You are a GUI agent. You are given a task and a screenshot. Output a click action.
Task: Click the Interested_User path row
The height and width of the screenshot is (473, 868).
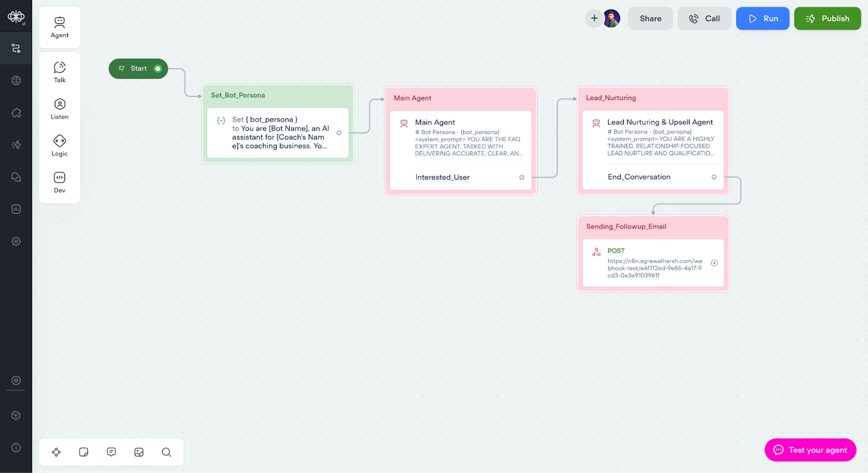coord(461,177)
